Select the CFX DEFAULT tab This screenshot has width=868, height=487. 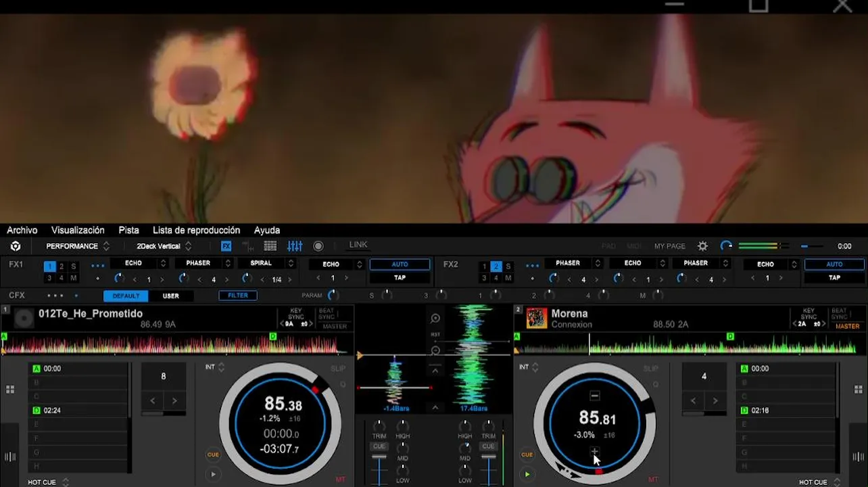click(126, 296)
